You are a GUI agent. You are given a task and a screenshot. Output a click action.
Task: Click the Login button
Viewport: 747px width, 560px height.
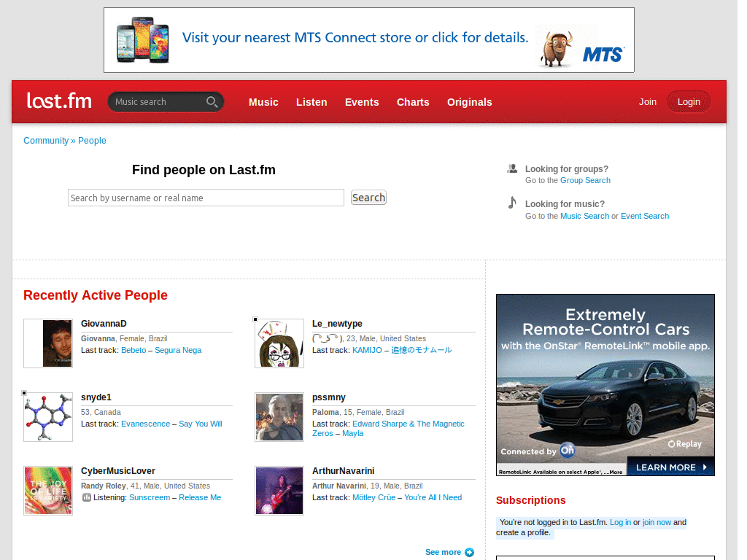click(688, 101)
